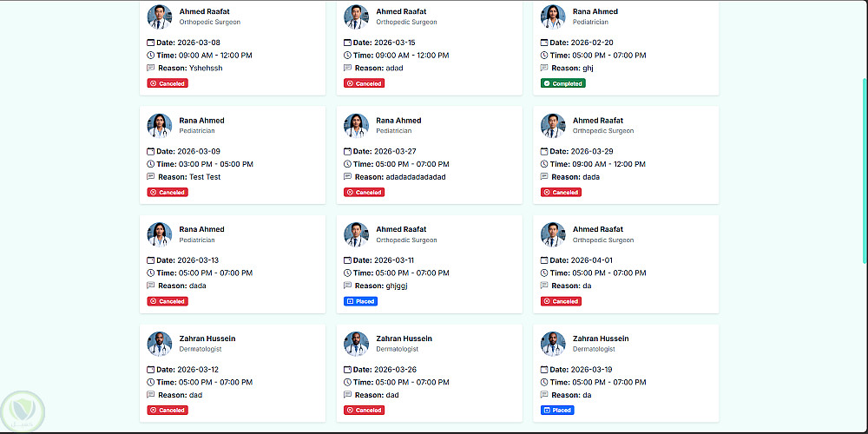The height and width of the screenshot is (434, 868).
Task: Click clock icon in the 2026-03-29 appointment card
Action: [x=544, y=164]
